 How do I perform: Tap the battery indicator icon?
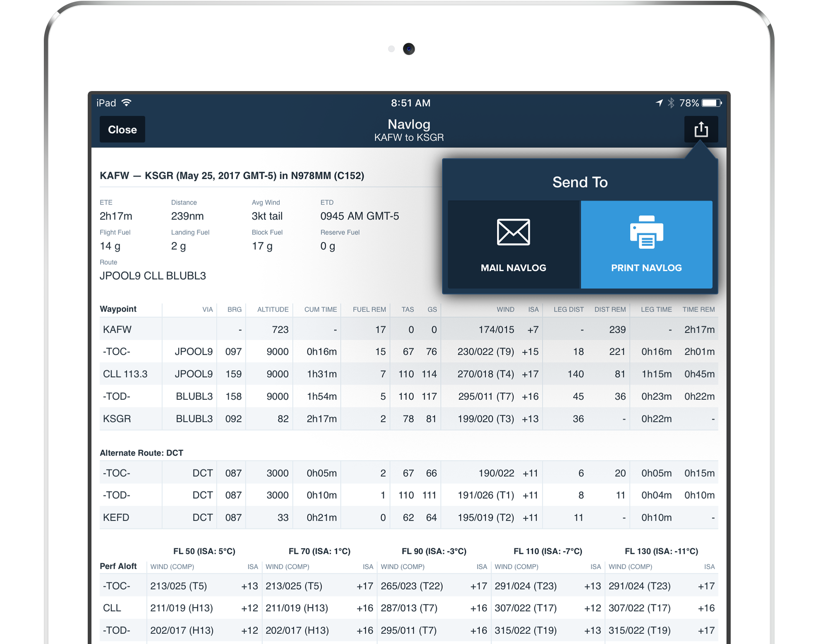tap(711, 103)
